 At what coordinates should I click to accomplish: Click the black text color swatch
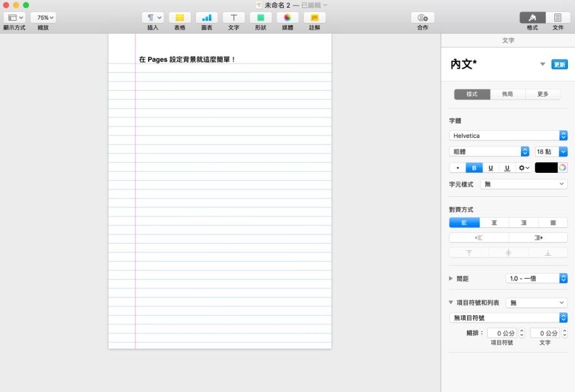coord(546,168)
